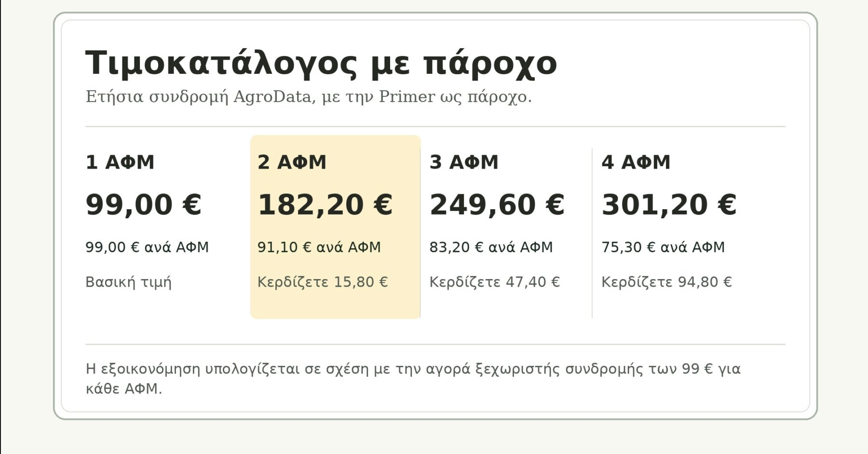Click the 249,60 € total price

point(497,205)
